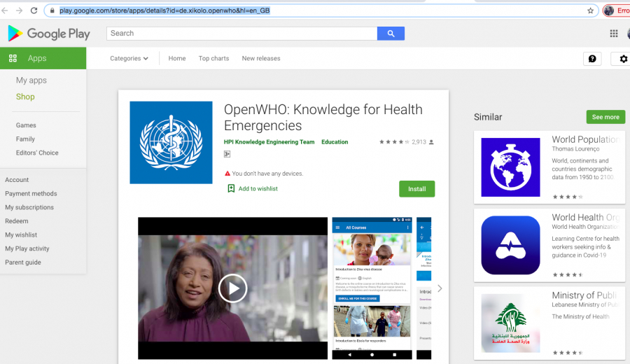This screenshot has height=364, width=630.
Task: Focus the Google Play search field
Action: (x=242, y=34)
